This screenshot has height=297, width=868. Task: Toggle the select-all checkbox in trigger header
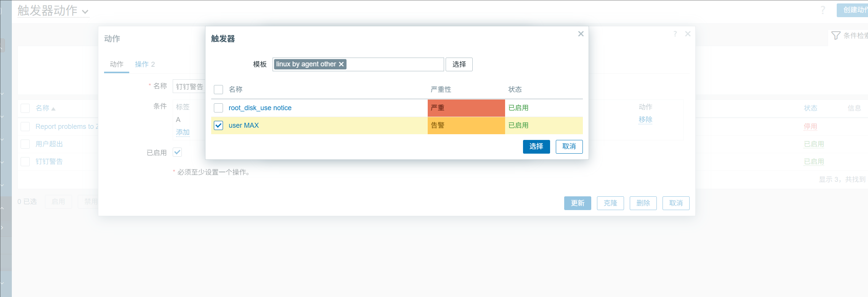coord(218,90)
